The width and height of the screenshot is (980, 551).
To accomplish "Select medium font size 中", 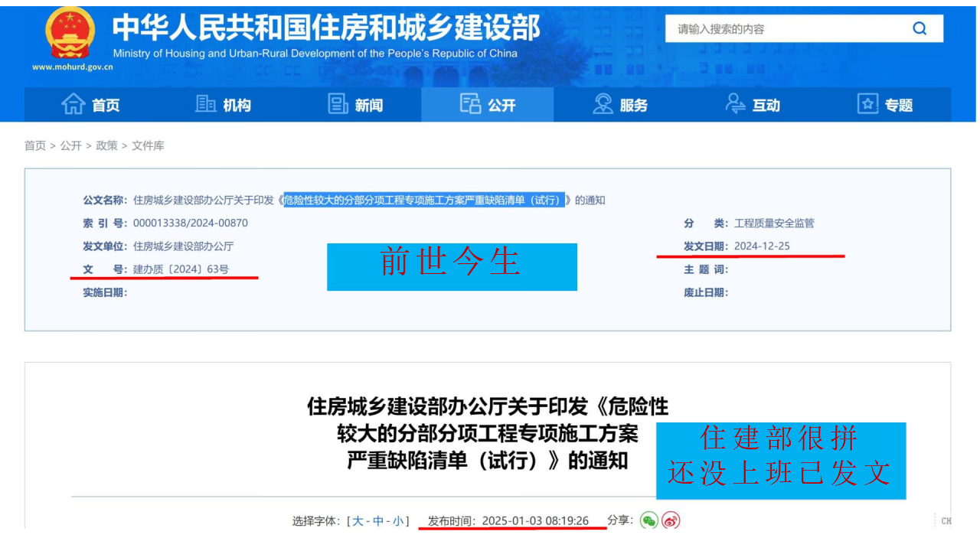I will tap(378, 522).
